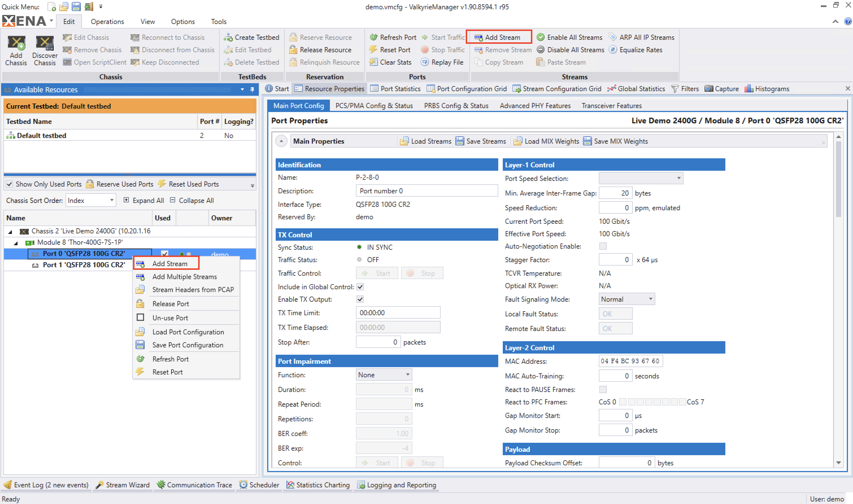
Task: Click Load MIX Weights
Action: pos(546,141)
